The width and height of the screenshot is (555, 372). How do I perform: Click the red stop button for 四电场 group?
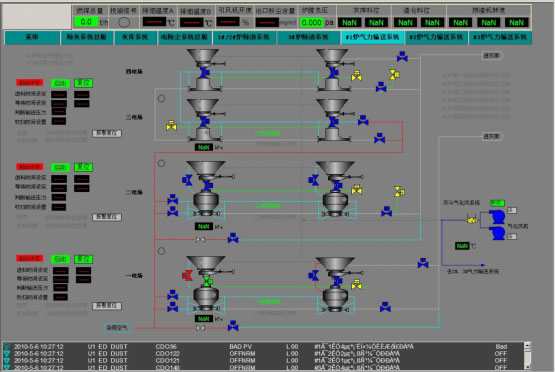[x=29, y=83]
